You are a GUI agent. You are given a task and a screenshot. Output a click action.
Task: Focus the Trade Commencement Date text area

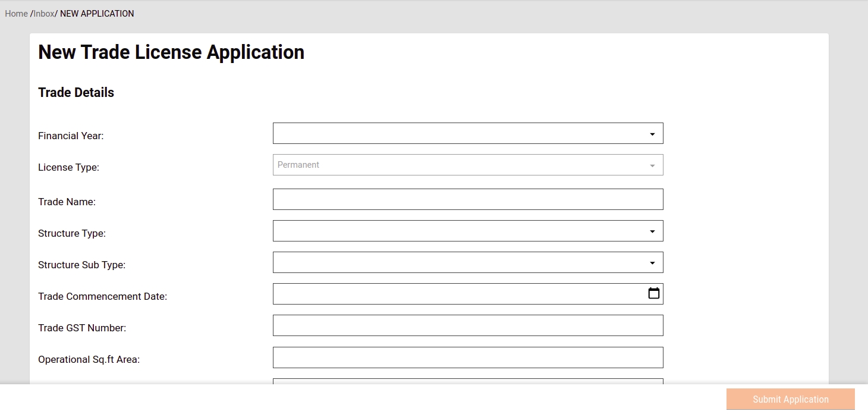[x=458, y=294]
